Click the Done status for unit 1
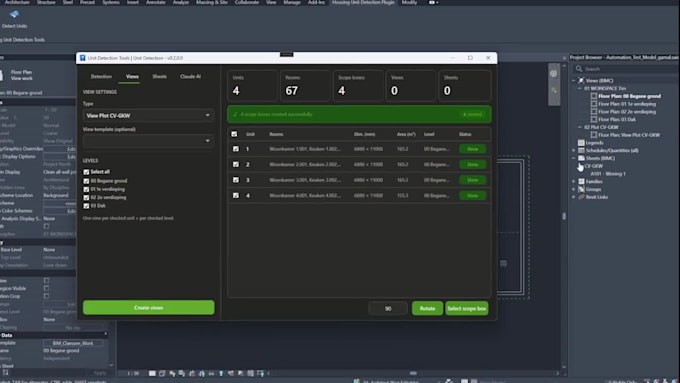The height and width of the screenshot is (383, 680). [473, 149]
